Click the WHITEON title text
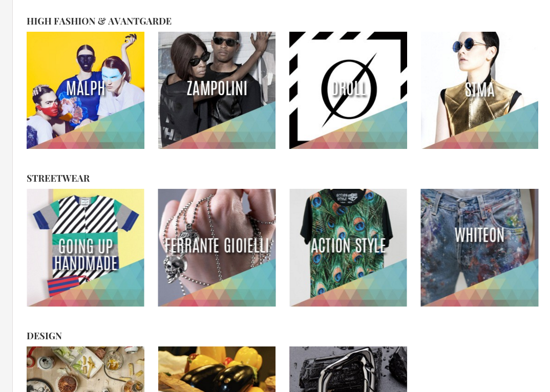The height and width of the screenshot is (392, 550). 479,235
